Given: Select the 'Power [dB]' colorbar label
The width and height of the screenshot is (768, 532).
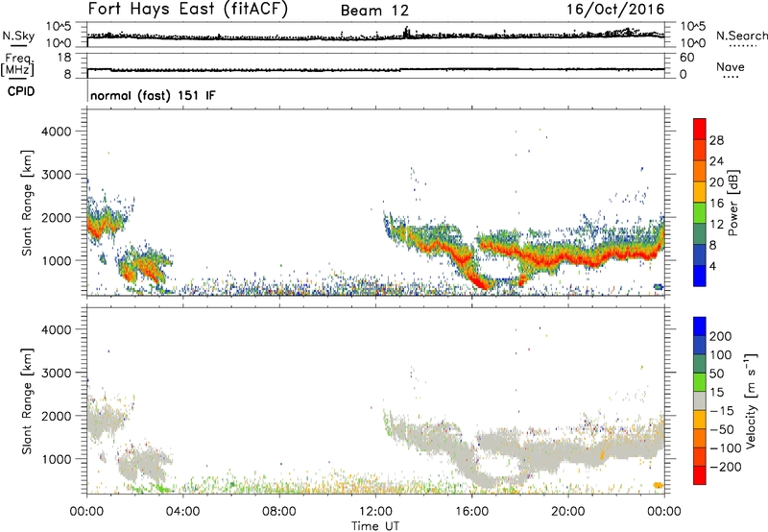Looking at the screenshot, I should pyautogui.click(x=733, y=203).
